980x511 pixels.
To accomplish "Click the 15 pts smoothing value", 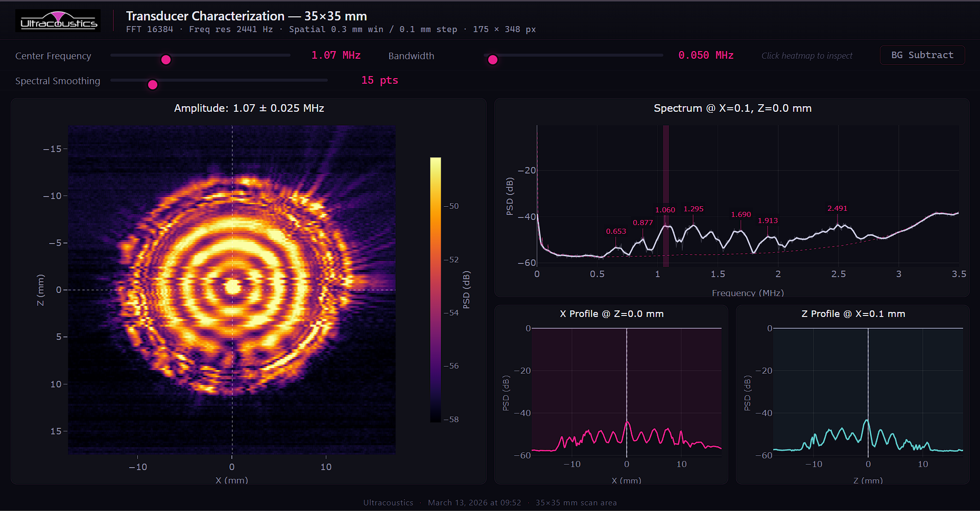I will [379, 80].
